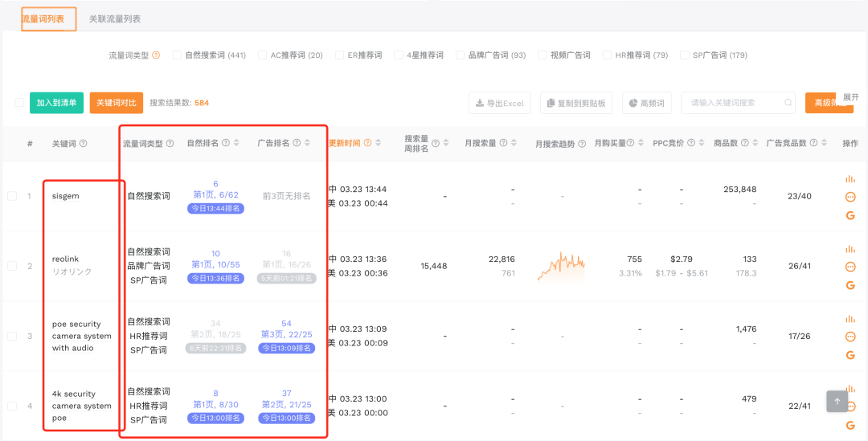
Task: Tick the SP广告词 filter checkbox
Action: click(x=685, y=55)
